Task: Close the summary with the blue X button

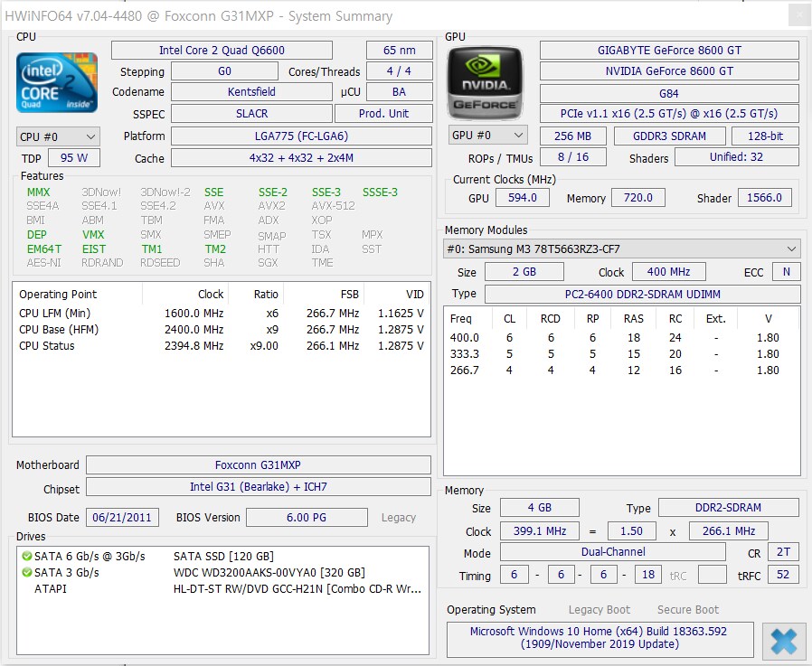Action: click(784, 641)
